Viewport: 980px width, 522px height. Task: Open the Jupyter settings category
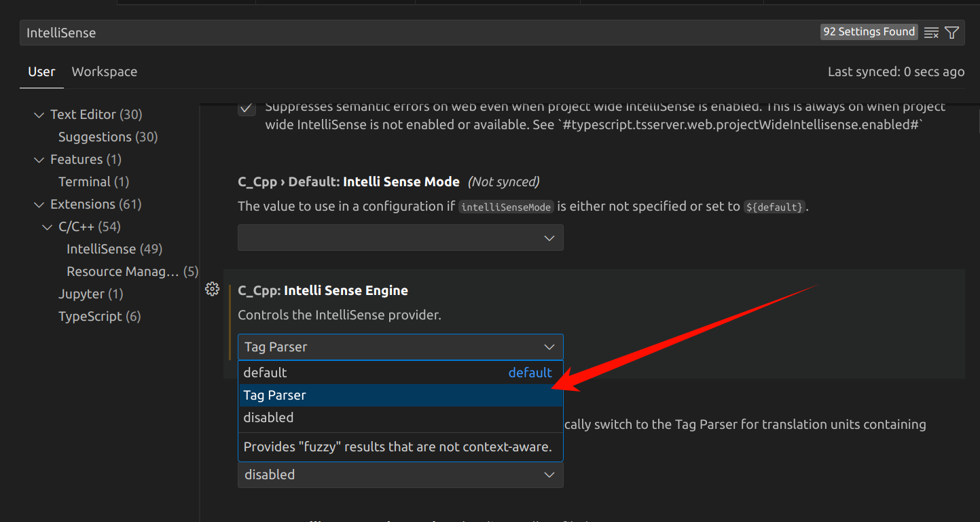click(90, 294)
